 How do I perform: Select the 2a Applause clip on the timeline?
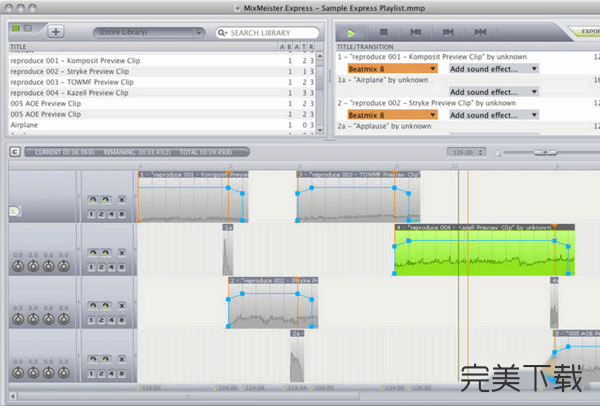pyautogui.click(x=297, y=356)
